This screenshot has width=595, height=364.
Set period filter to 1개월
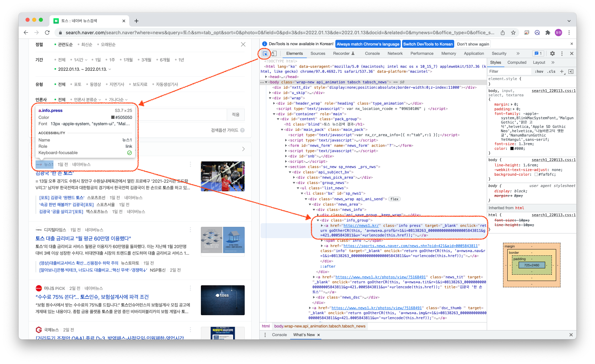(128, 60)
